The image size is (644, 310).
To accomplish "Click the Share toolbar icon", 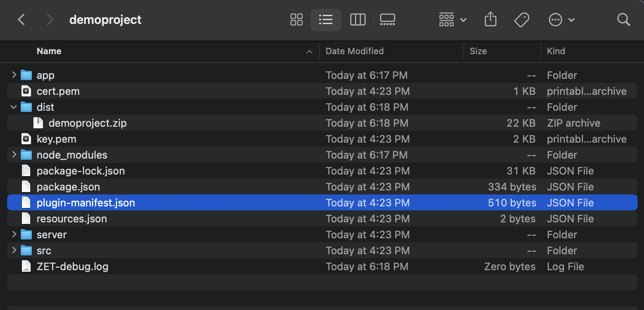I will click(x=490, y=20).
